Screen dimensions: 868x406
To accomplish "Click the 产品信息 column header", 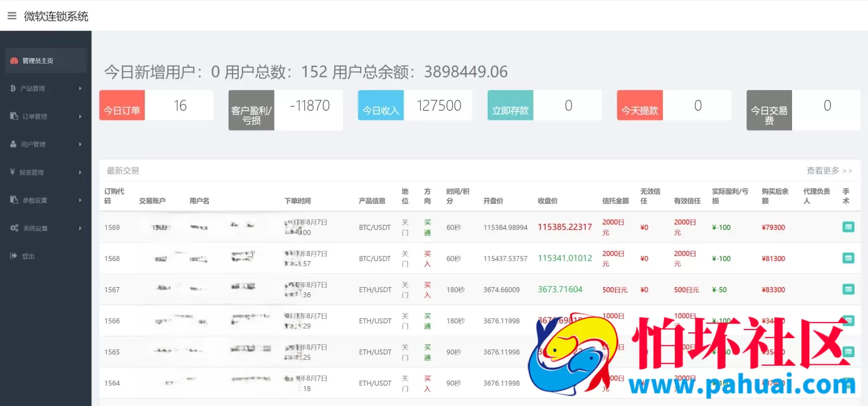I will pos(372,201).
